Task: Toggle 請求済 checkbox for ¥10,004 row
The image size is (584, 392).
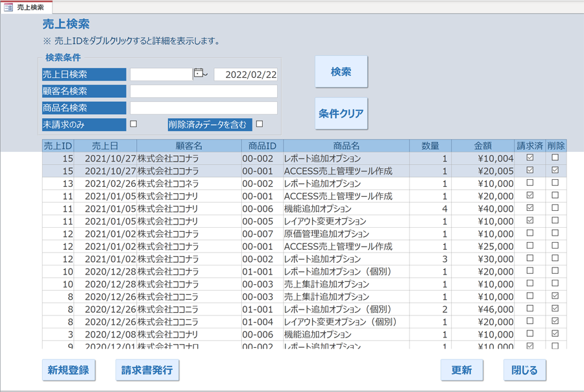Action: [x=530, y=157]
